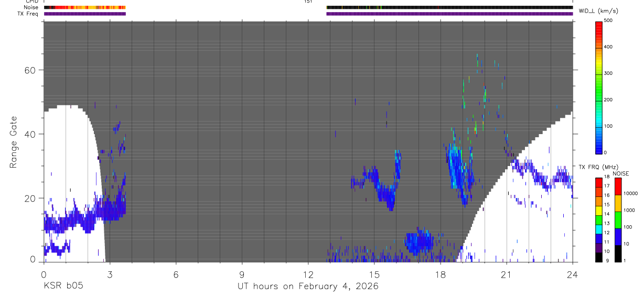
Task: Click the red top segment of TX FRQ colorbar
Action: (598, 183)
